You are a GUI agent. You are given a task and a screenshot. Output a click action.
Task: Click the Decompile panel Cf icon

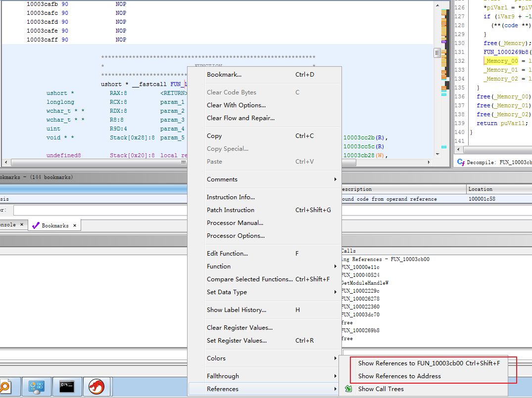point(460,162)
